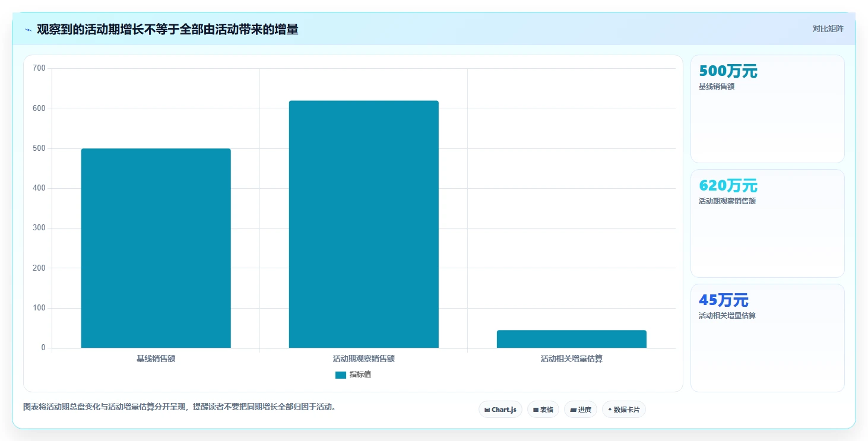The height and width of the screenshot is (441, 868).
Task: Click the 200 y-axis tick label
Action: [39, 268]
